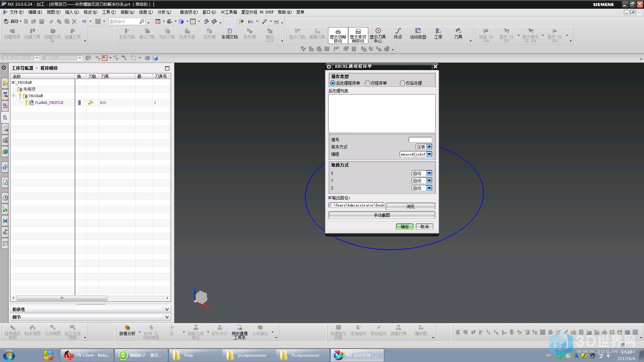Switch to NX 10.0.0.24 taskbar item
The height and width of the screenshot is (362, 644).
pos(357,355)
